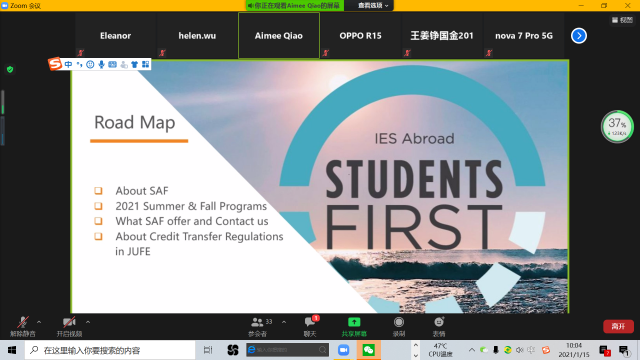The width and height of the screenshot is (640, 360).
Task: Click the green Share Screen button
Action: click(354, 327)
